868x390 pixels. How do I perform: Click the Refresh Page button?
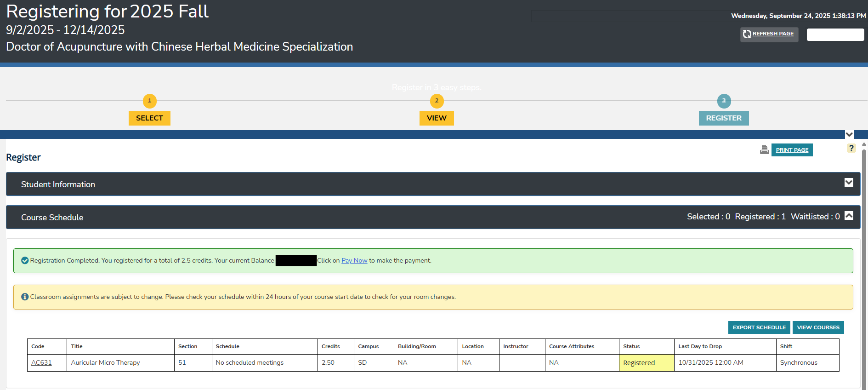tap(773, 34)
